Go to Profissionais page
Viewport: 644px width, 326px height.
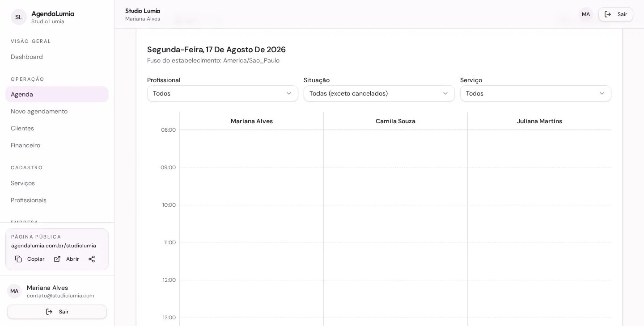point(57,200)
